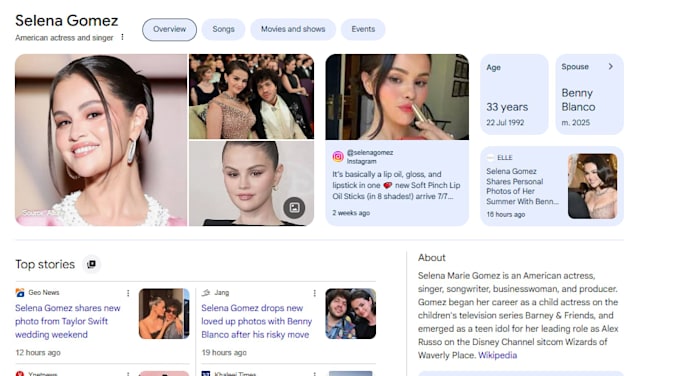Open the three-dot menu for Geo News story
Viewport: 680px width, 376px height.
(128, 293)
